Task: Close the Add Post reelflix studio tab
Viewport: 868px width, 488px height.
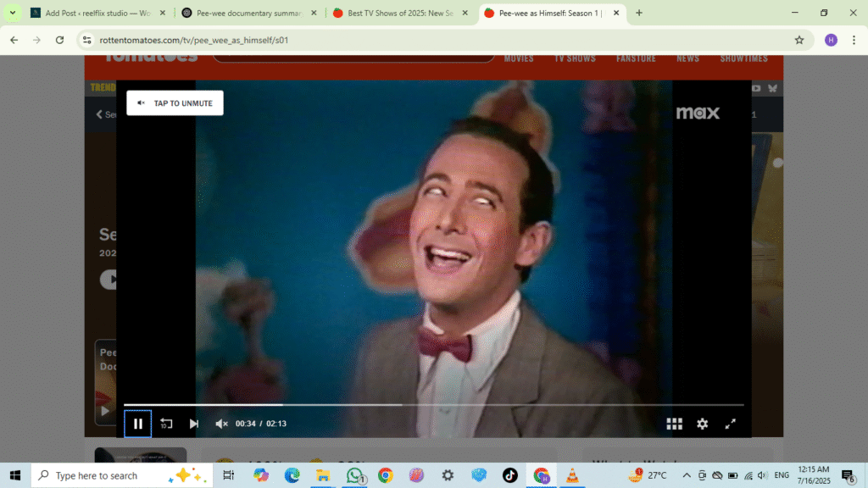Action: click(162, 13)
